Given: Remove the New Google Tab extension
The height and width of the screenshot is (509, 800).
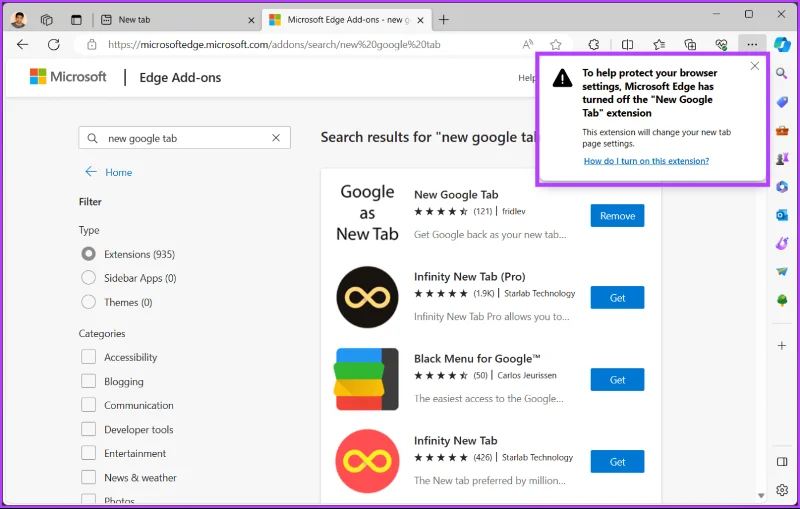Looking at the screenshot, I should coord(617,216).
